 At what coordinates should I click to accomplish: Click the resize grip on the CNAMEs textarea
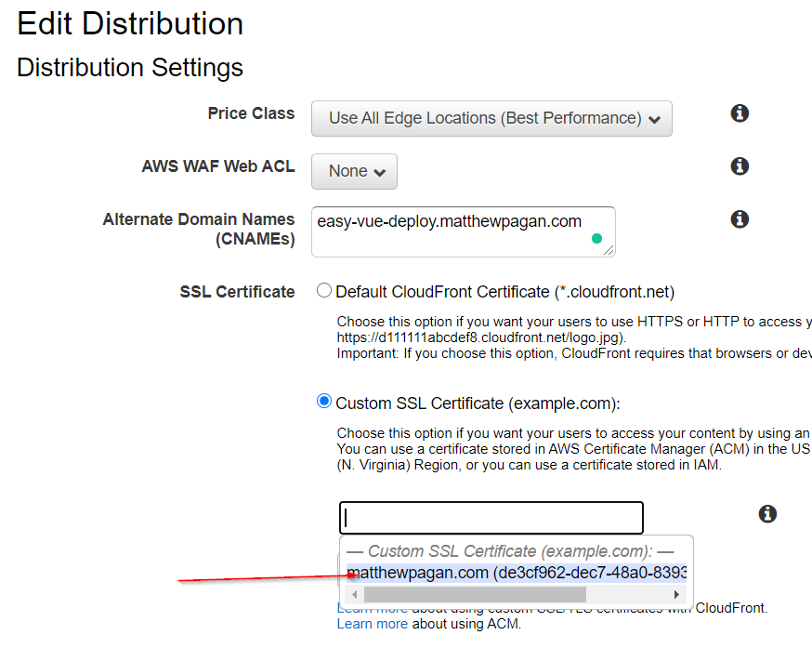pos(609,249)
